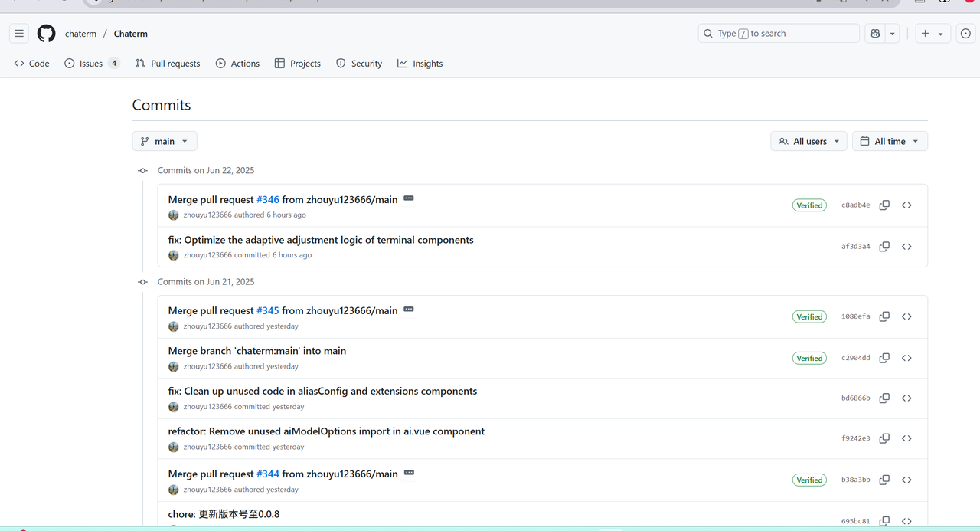Open pull request #344 link
The image size is (980, 531).
[x=268, y=474]
